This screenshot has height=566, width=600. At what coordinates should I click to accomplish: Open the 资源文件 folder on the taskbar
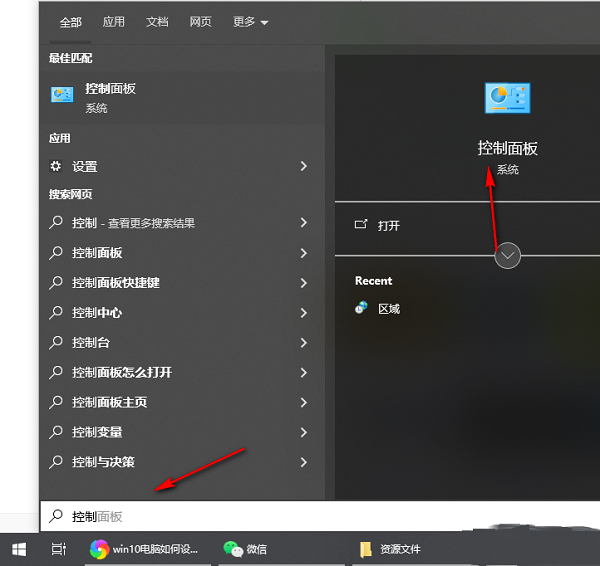pos(391,550)
